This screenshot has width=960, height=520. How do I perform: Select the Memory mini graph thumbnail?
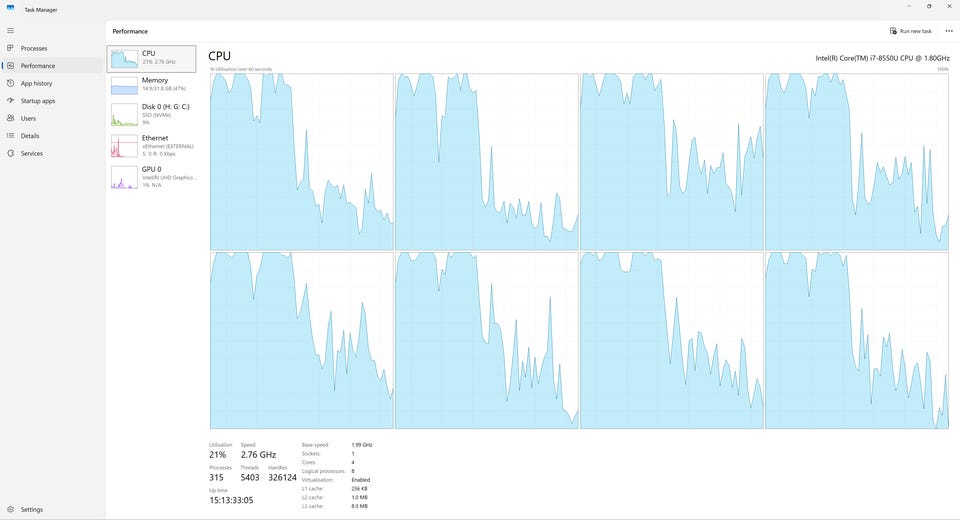tap(124, 86)
